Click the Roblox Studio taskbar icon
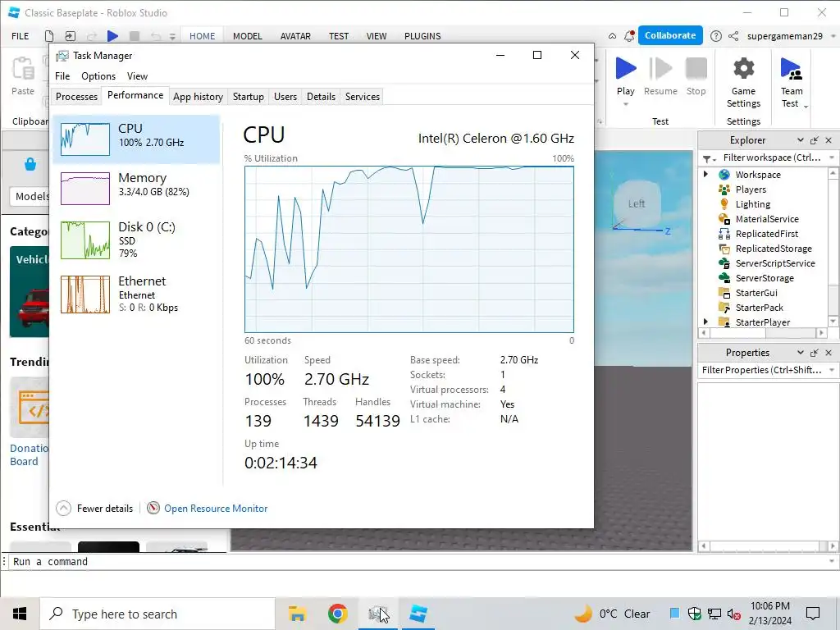 pyautogui.click(x=418, y=614)
